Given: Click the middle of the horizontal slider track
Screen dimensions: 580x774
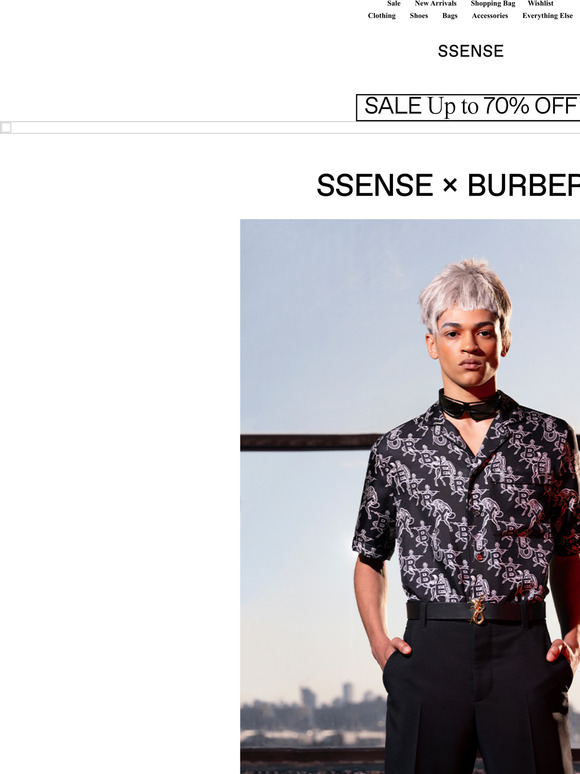Looking at the screenshot, I should 290,127.
